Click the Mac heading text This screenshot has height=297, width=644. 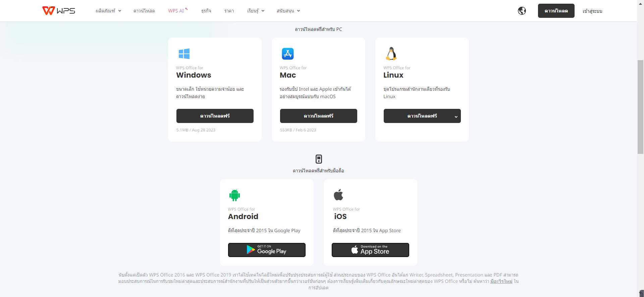pyautogui.click(x=288, y=75)
